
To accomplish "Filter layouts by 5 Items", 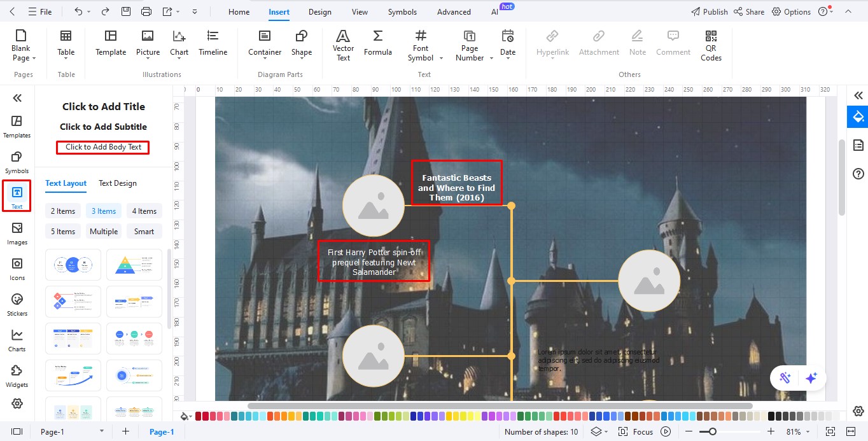I will tap(63, 232).
